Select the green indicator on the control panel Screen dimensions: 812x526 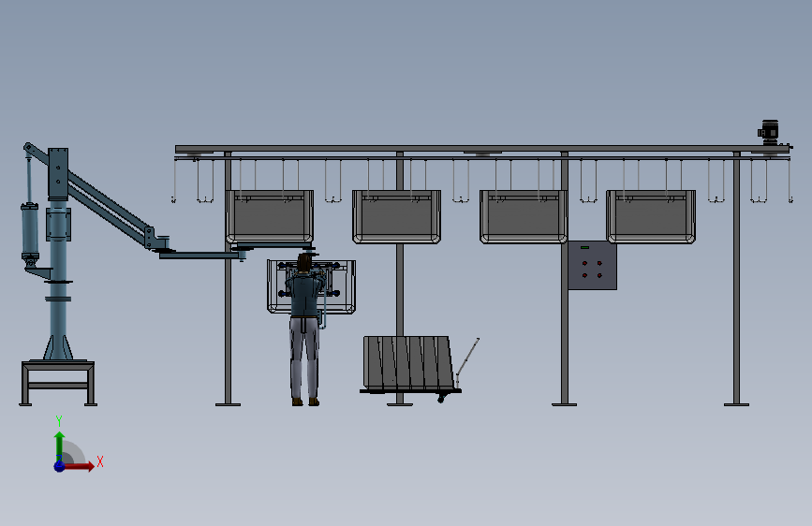tap(584, 247)
